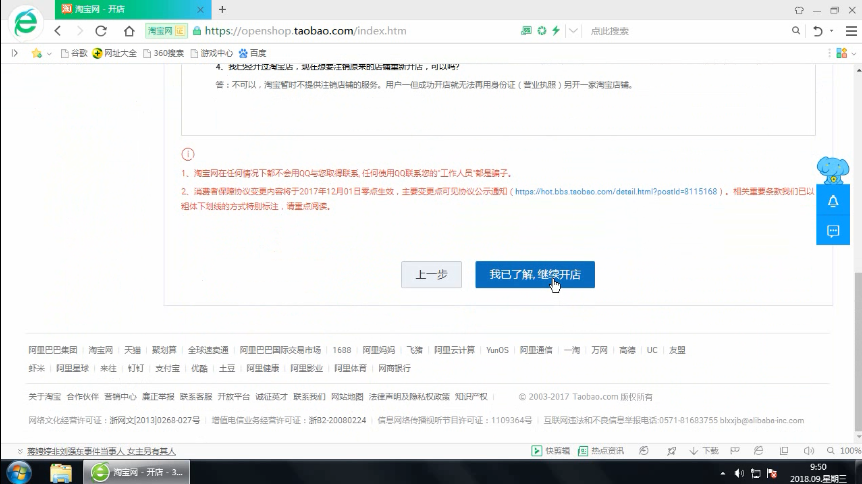Show hidden system tray icons arrow
This screenshot has width=862, height=484.
(x=722, y=473)
